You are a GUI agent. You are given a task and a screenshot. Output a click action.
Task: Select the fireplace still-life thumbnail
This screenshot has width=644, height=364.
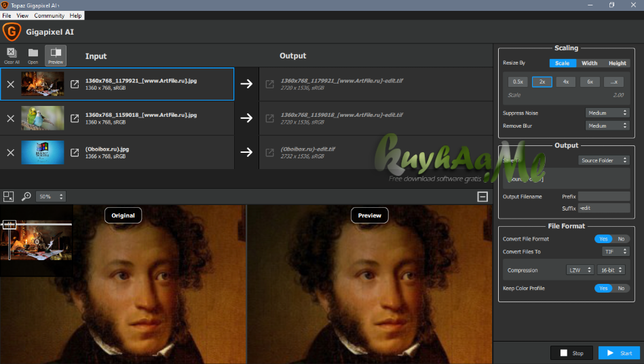point(43,84)
